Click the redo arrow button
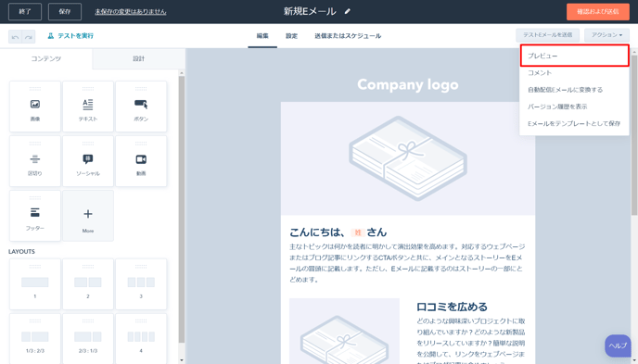 29,36
